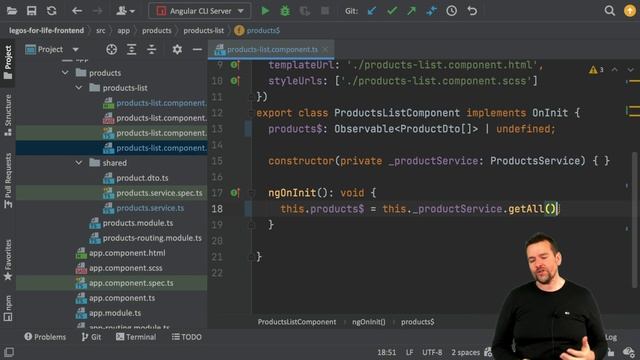The width and height of the screenshot is (640, 360).
Task: Open the user profile dropdown in toolbar
Action: point(125,11)
